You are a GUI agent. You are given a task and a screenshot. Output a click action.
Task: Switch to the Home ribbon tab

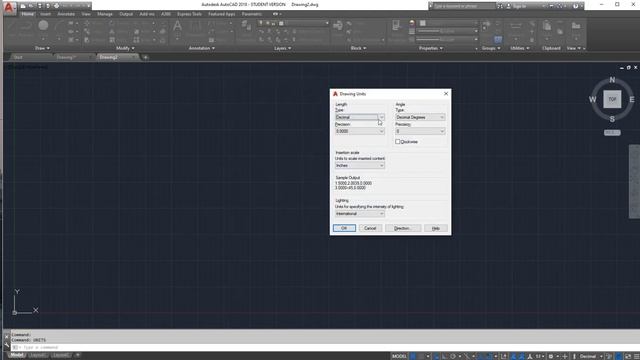(27, 14)
